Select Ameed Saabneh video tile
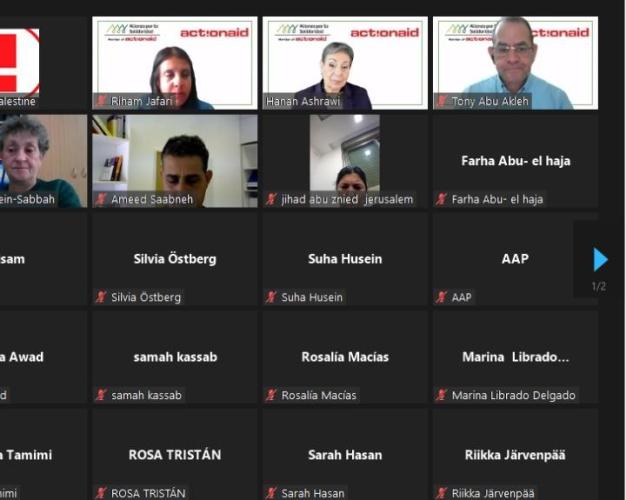The image size is (626, 500). click(175, 161)
